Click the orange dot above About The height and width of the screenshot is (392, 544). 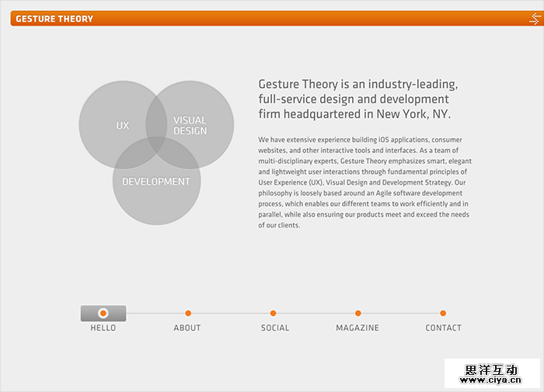(x=187, y=314)
